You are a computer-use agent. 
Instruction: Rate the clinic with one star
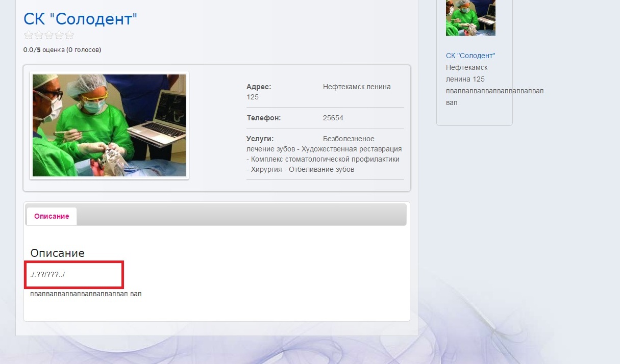(x=29, y=36)
